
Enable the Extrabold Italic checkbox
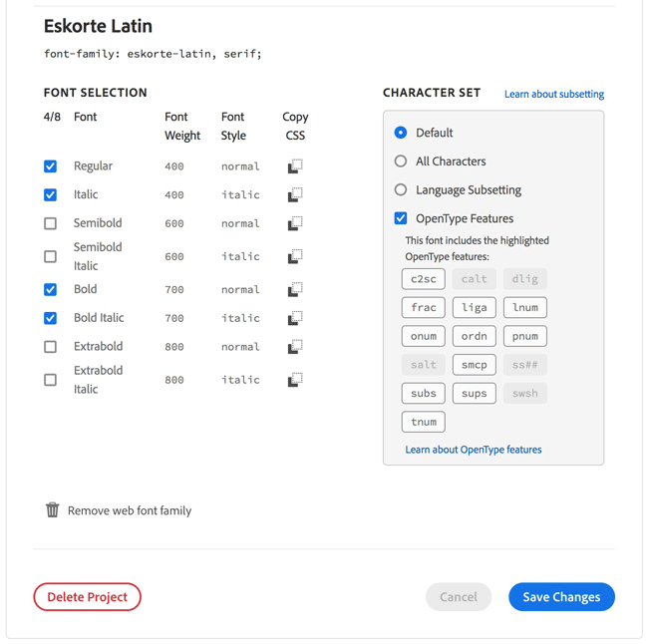point(51,380)
